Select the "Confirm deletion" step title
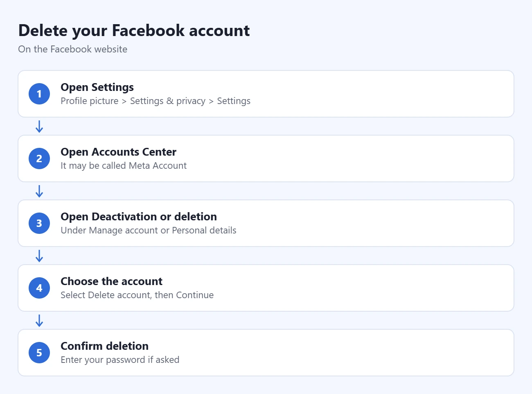The image size is (532, 394). pos(104,346)
